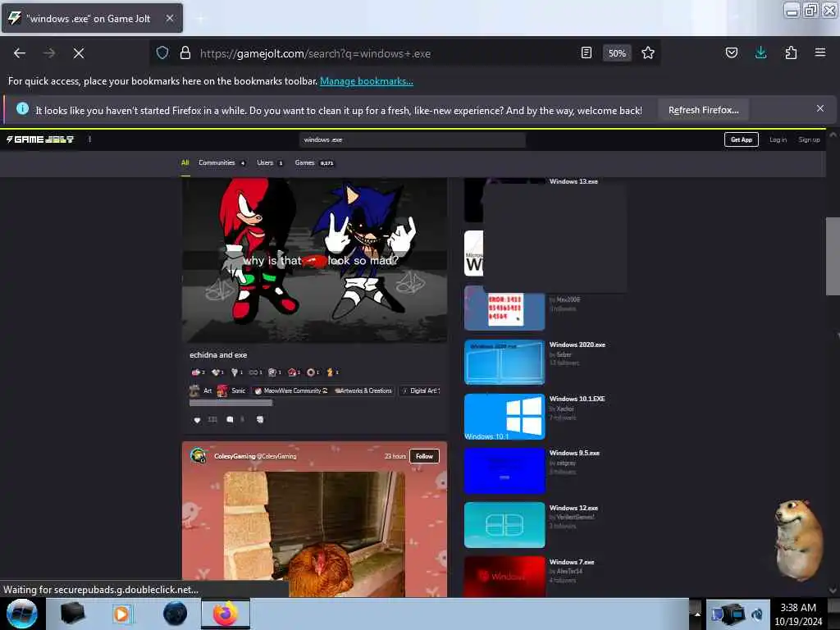Stop loading the page
The height and width of the screenshot is (630, 840).
[78, 53]
